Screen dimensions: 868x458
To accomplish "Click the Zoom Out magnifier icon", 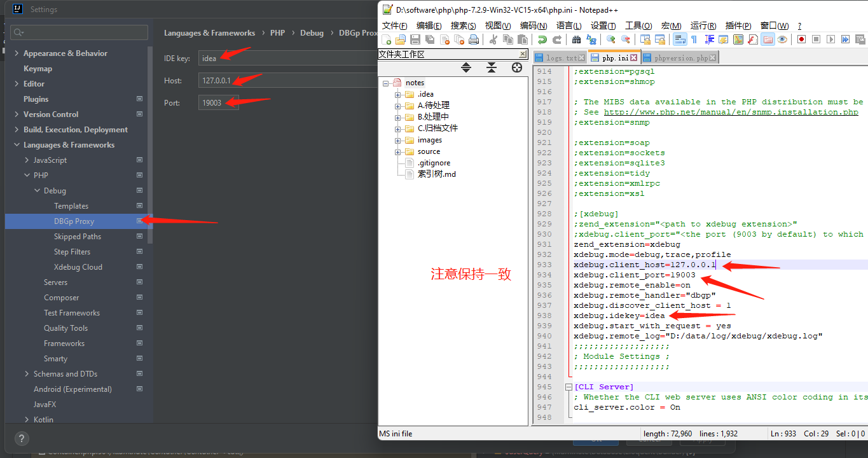I will pos(625,39).
